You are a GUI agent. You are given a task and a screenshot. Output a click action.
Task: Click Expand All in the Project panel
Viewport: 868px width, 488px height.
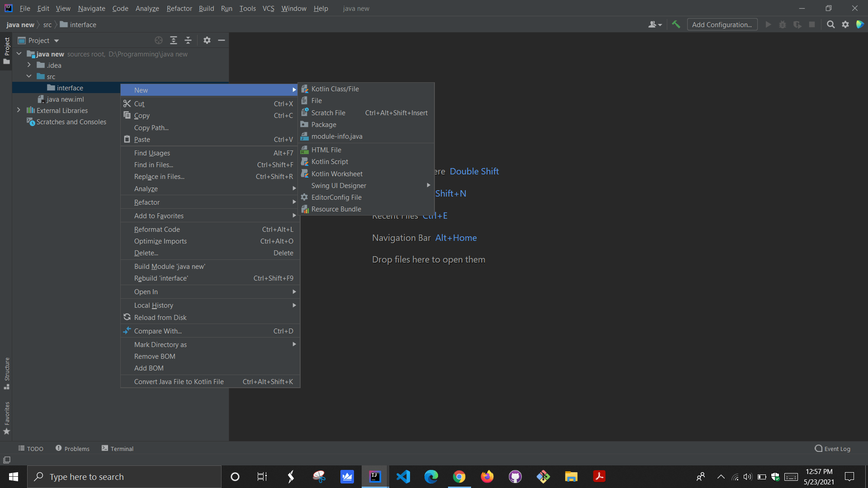(x=174, y=40)
